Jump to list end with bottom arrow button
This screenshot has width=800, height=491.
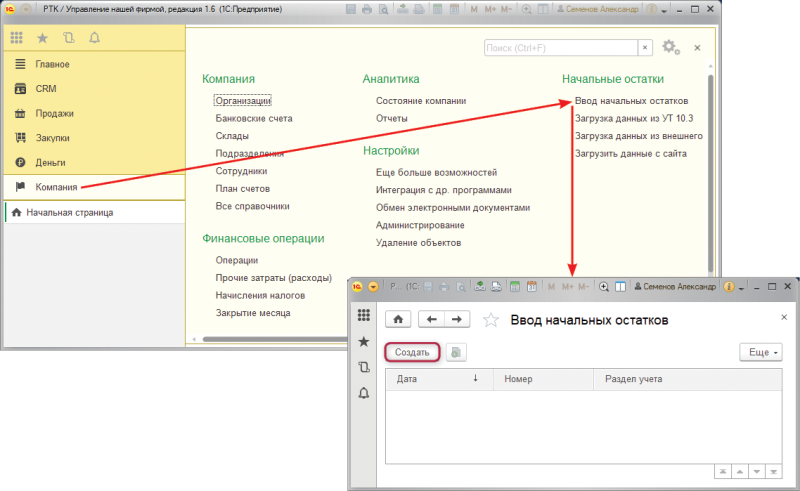(x=773, y=472)
